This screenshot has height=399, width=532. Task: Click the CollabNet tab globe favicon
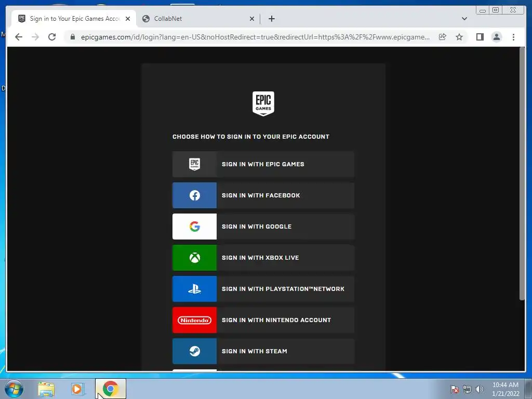(x=146, y=19)
